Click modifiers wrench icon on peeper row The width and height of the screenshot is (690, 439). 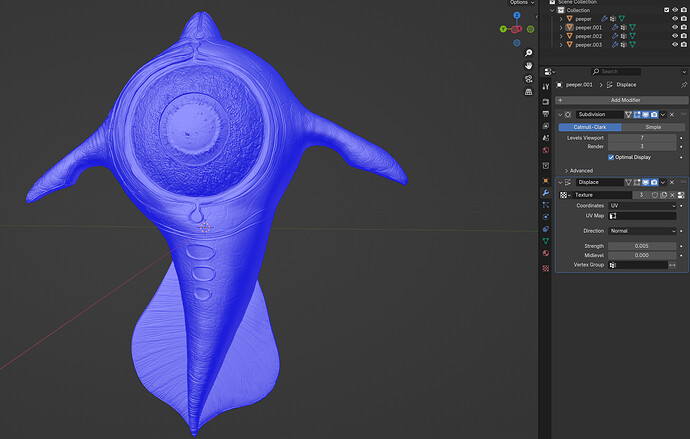[604, 19]
